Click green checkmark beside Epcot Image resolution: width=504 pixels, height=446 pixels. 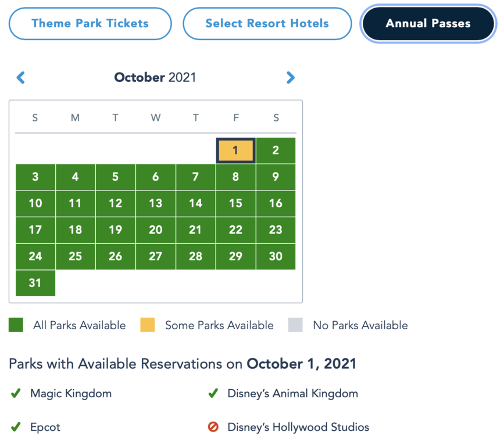tap(16, 427)
